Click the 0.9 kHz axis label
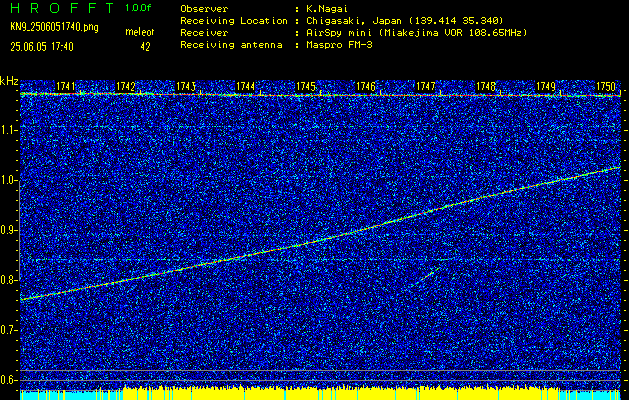629x400 pixels. click(9, 230)
